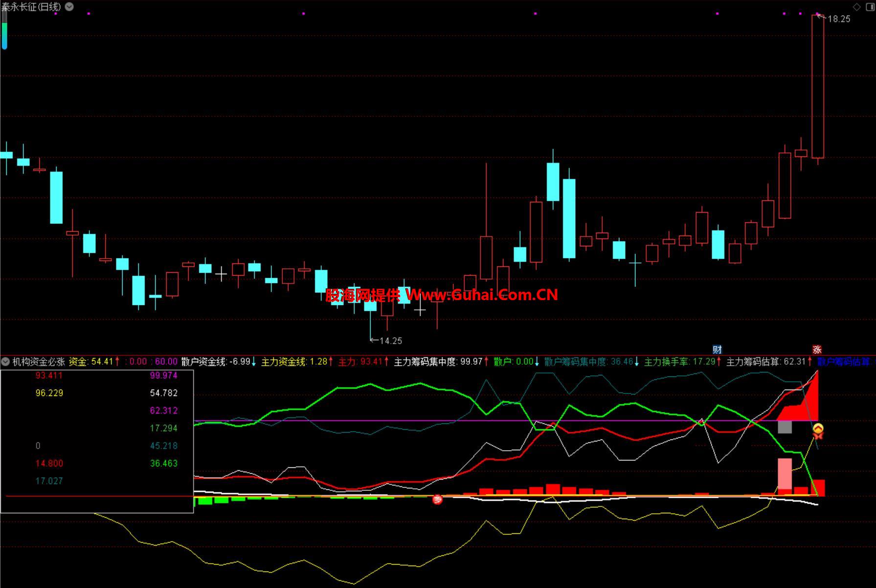Click the 主力换手率 indicator label
The height and width of the screenshot is (588, 876).
[666, 362]
